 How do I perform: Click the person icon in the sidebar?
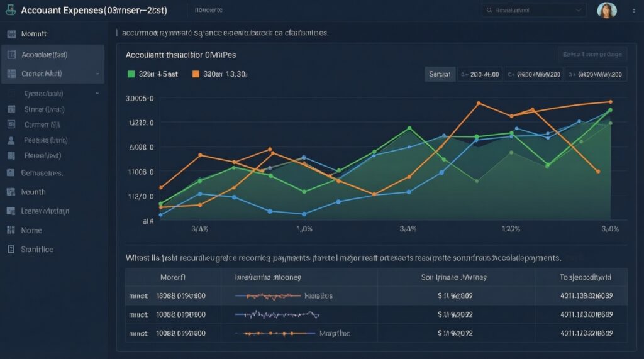pos(11,141)
